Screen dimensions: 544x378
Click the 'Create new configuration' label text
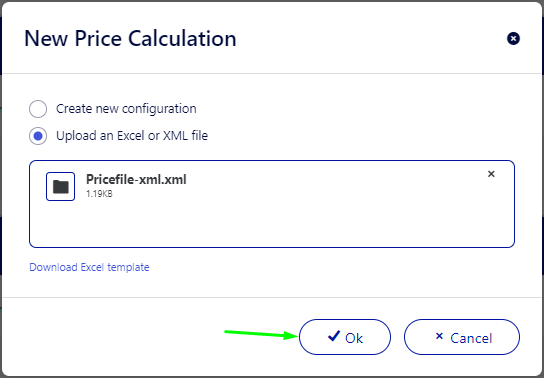pyautogui.click(x=126, y=109)
